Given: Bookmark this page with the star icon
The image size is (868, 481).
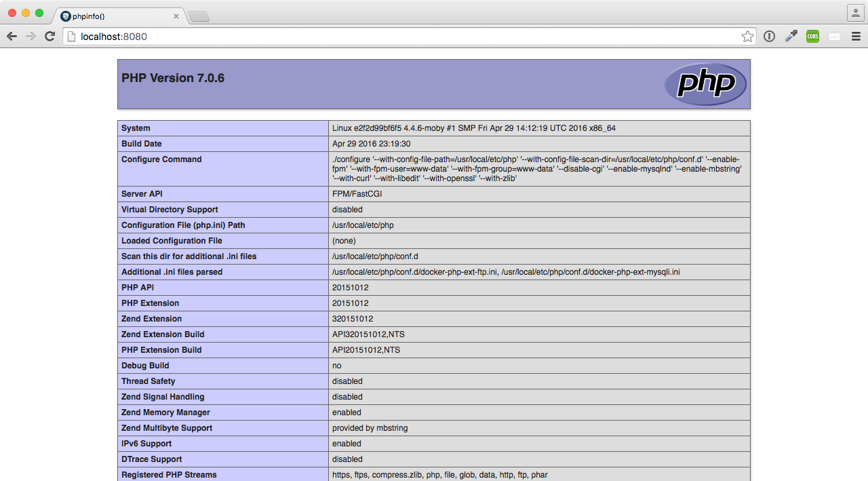Looking at the screenshot, I should coord(747,37).
